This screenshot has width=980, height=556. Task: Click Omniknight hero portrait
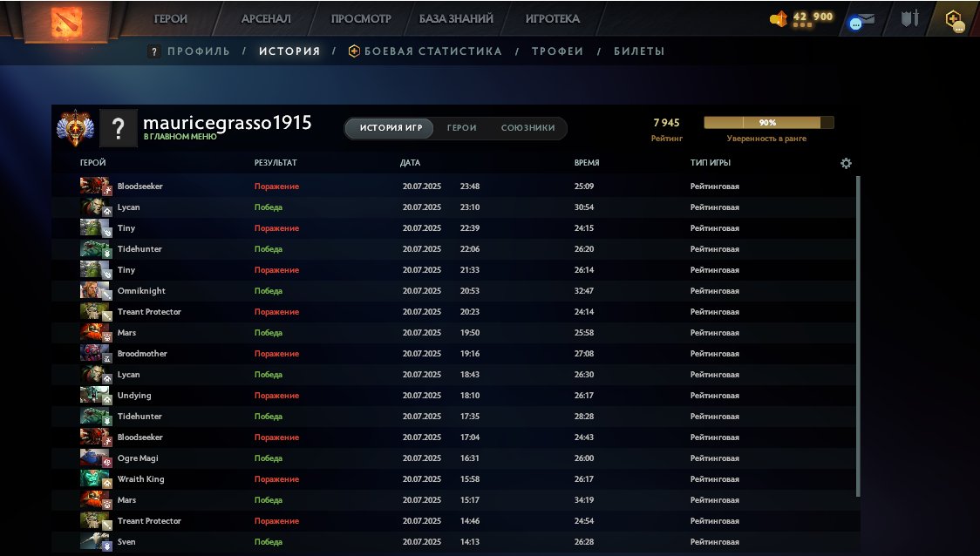tap(96, 291)
